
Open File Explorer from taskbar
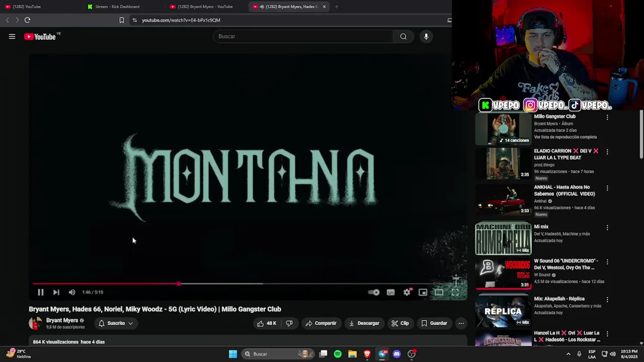[x=352, y=354]
